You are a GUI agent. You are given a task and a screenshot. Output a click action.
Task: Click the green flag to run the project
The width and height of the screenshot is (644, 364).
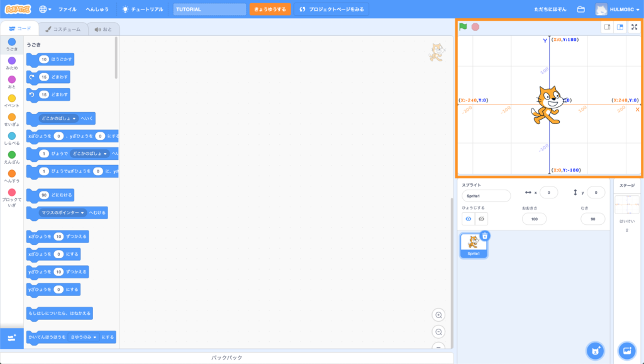click(463, 27)
